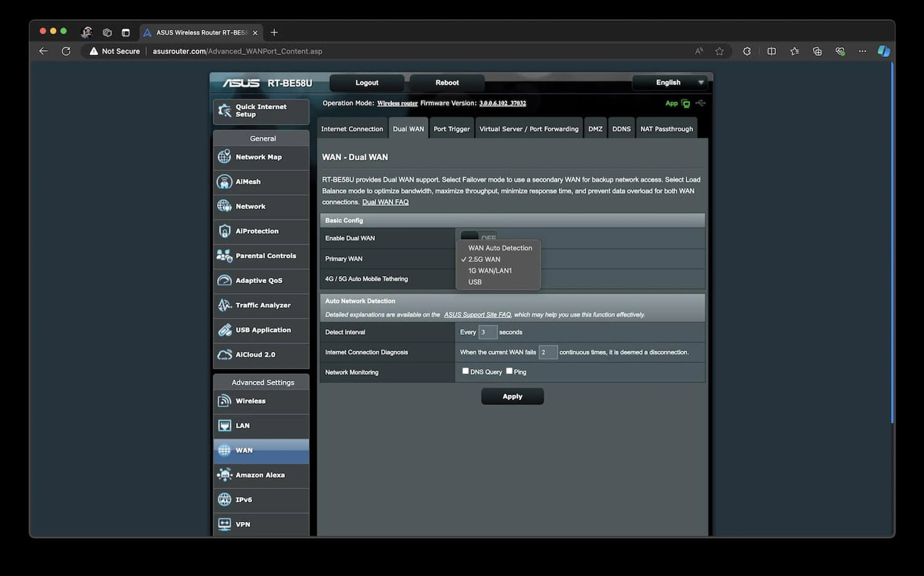
Task: Open English language dropdown
Action: [669, 82]
